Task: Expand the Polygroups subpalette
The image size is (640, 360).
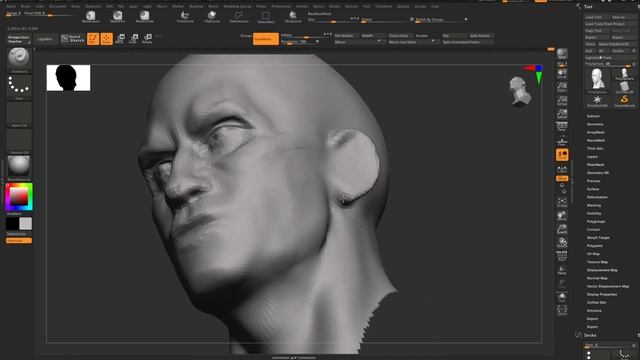Action: pyautogui.click(x=596, y=222)
